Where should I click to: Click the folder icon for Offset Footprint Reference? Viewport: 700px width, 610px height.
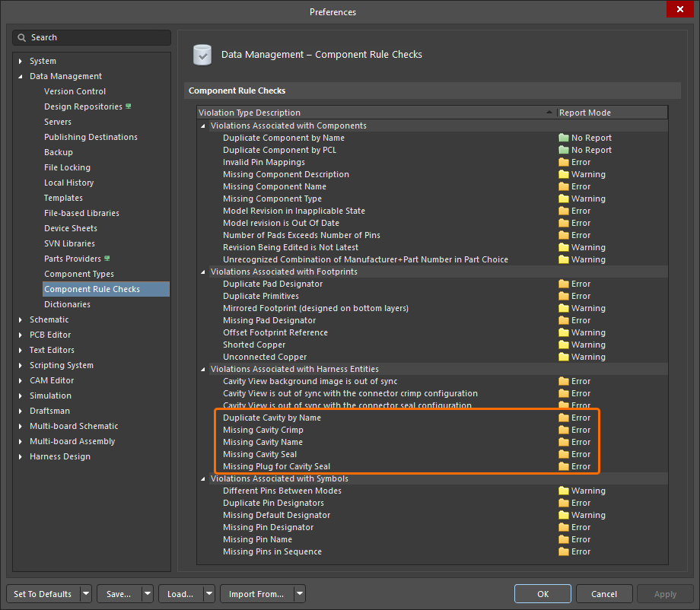coord(563,332)
